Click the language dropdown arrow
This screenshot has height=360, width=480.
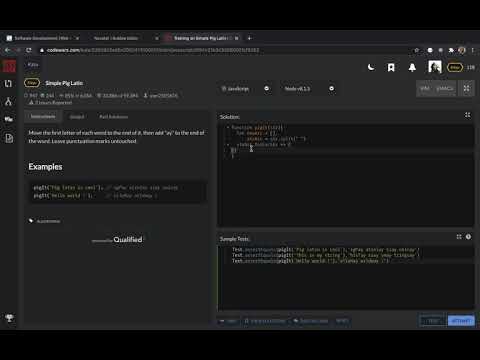(x=267, y=89)
